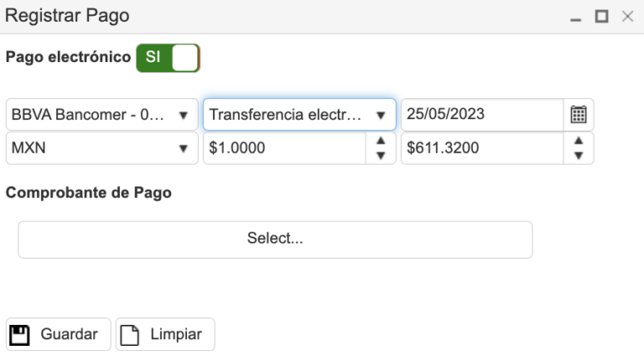Viewport: 644px width, 361px height.
Task: Close the Registrar Pago dialog
Action: click(626, 17)
